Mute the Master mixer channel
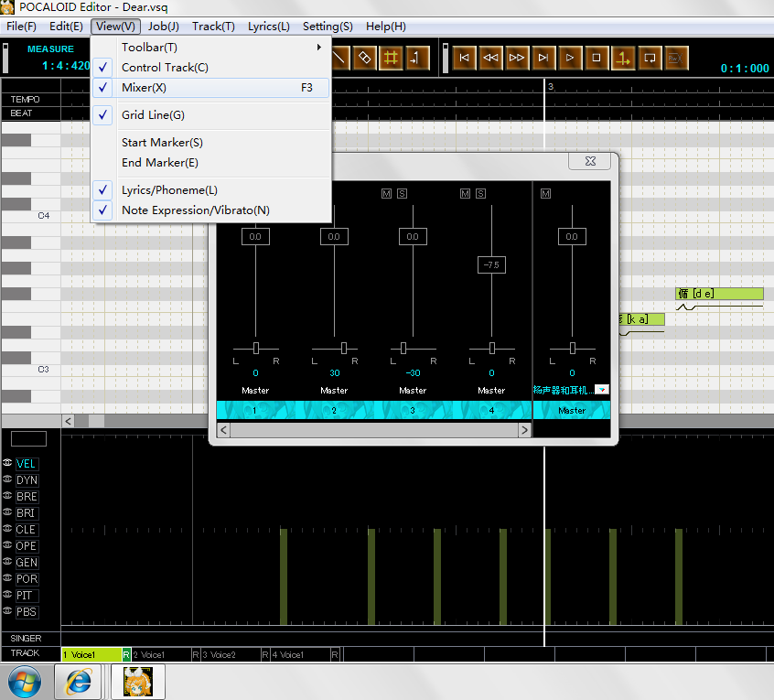 tap(545, 193)
